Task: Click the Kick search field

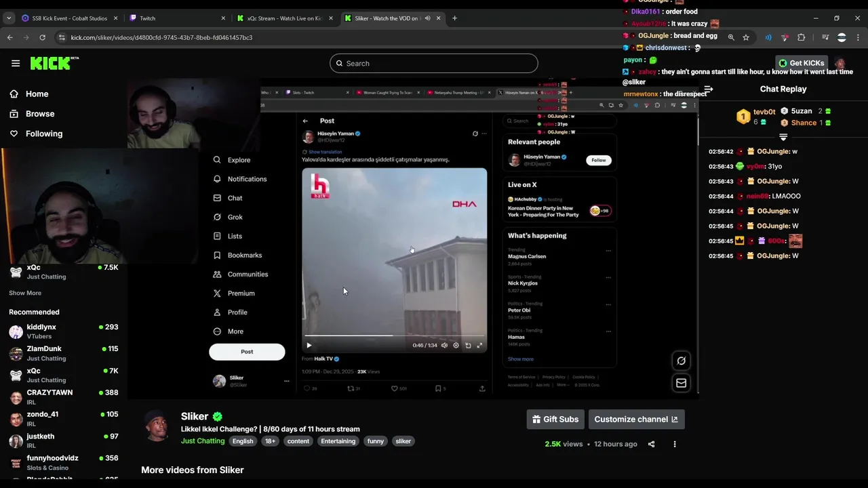Action: (x=434, y=63)
